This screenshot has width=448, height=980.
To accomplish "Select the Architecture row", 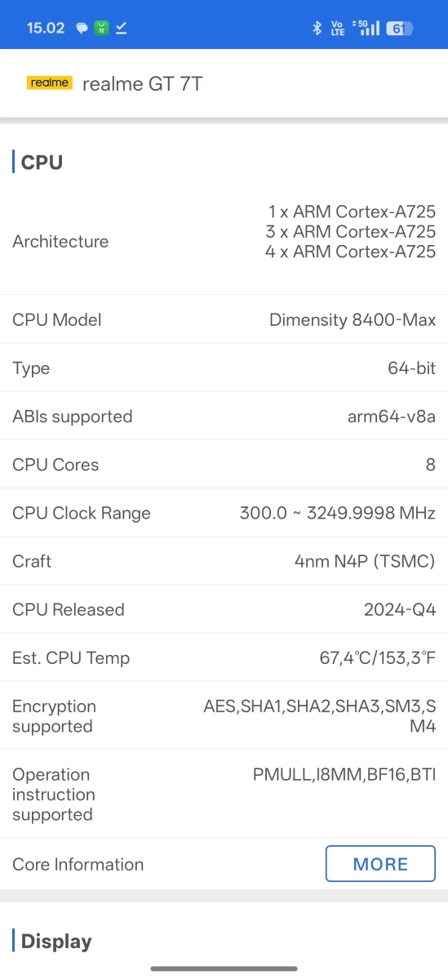I will pos(224,242).
